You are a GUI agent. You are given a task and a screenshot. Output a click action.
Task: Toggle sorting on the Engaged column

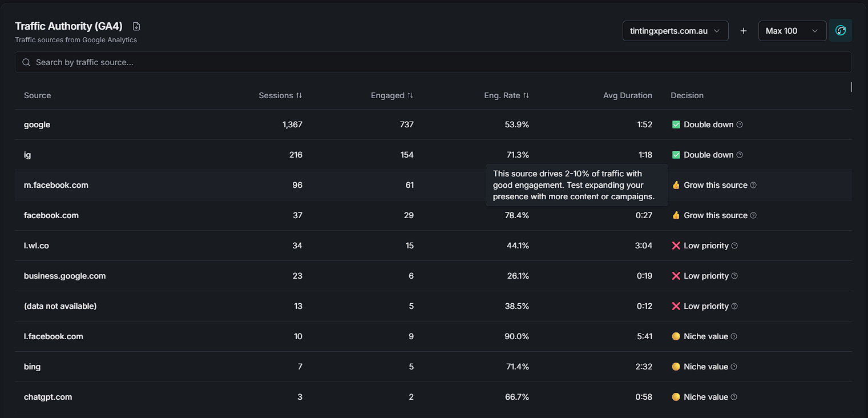pos(410,95)
